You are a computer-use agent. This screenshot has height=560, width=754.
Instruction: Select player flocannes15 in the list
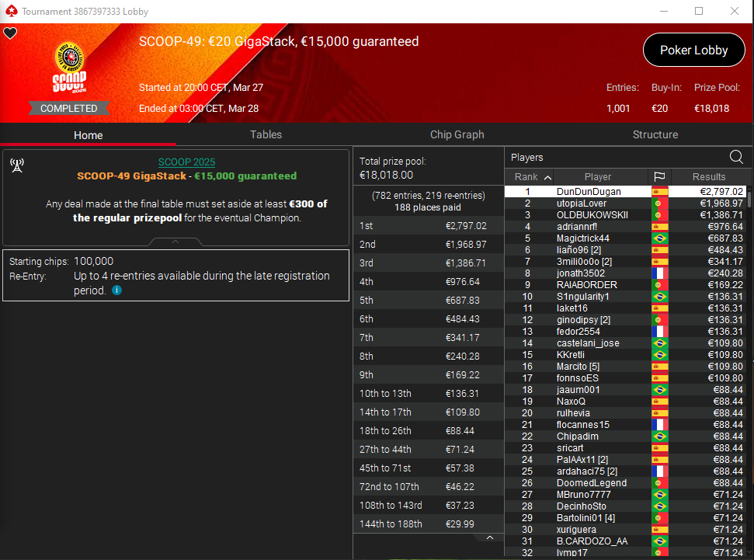click(x=625, y=425)
